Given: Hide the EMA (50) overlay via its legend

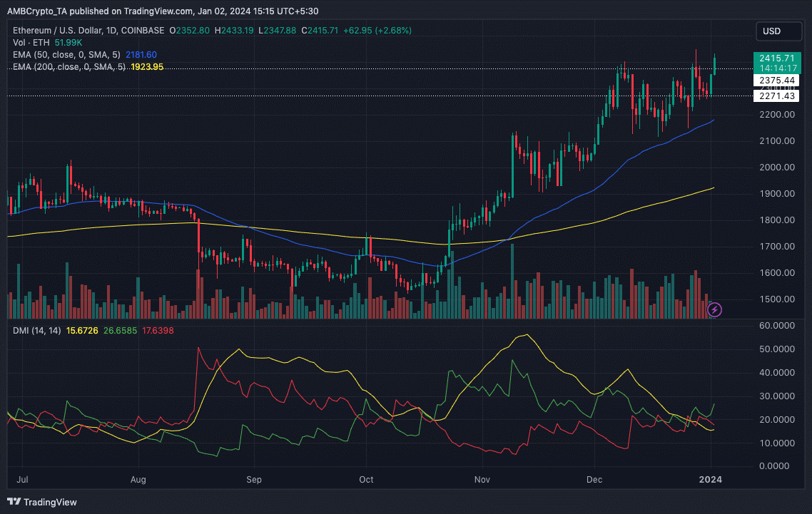Looking at the screenshot, I should (66, 54).
